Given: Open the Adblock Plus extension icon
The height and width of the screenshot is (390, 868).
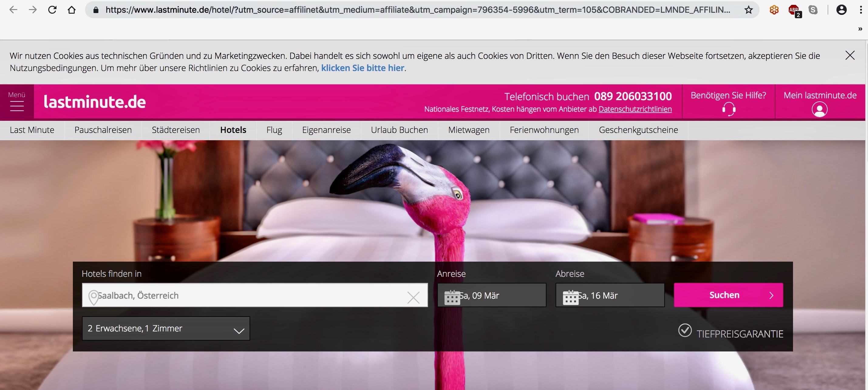Looking at the screenshot, I should [794, 10].
